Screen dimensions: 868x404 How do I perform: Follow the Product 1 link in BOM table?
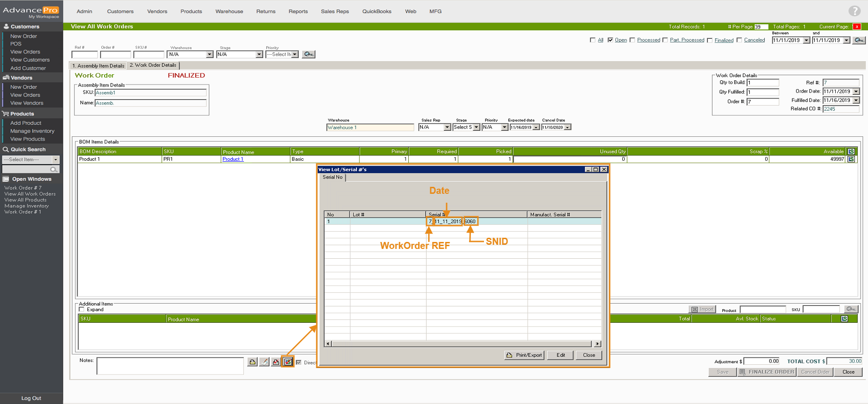[x=233, y=159]
